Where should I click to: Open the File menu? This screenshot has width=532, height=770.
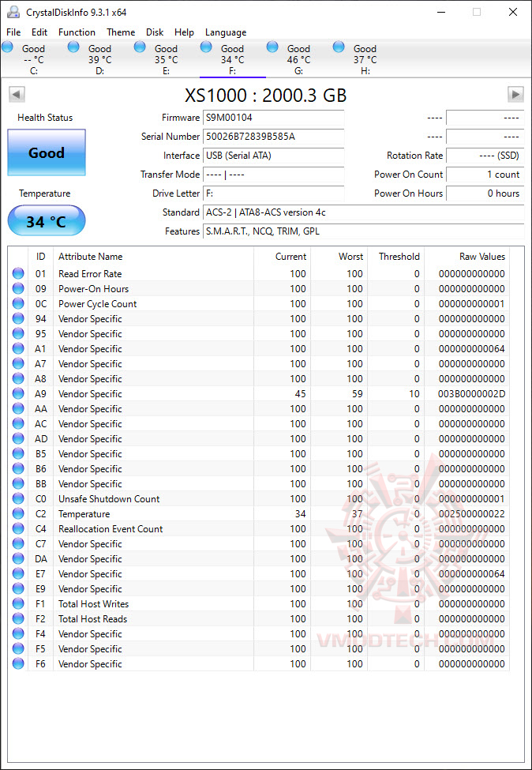13,32
